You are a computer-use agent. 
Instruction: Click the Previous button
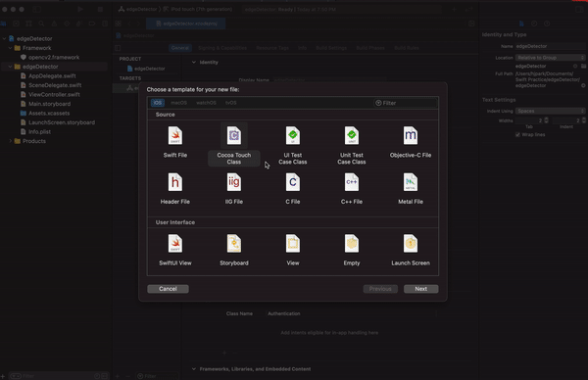pos(380,289)
